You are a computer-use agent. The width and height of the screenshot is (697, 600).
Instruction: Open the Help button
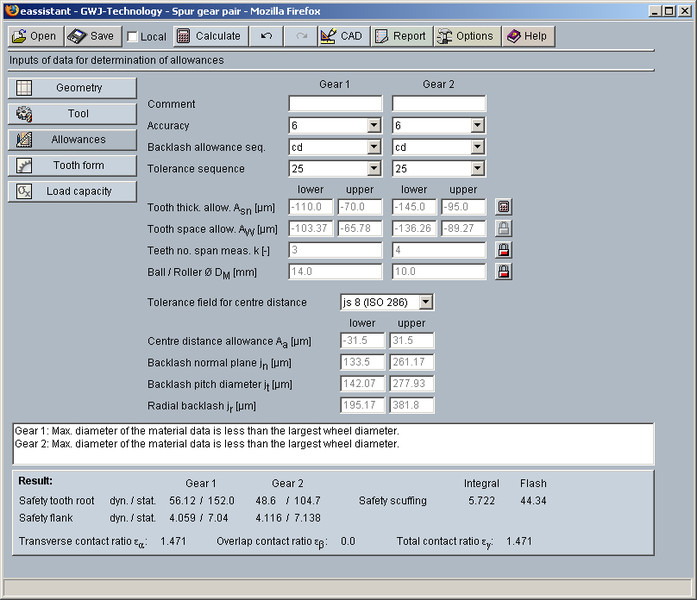pos(527,36)
